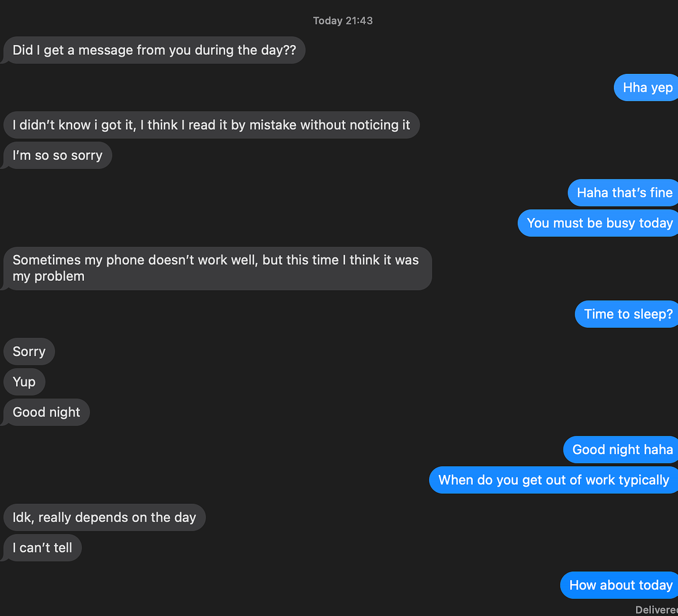Click the "Idk, really depends on the day" bubble
The image size is (678, 616).
[104, 517]
